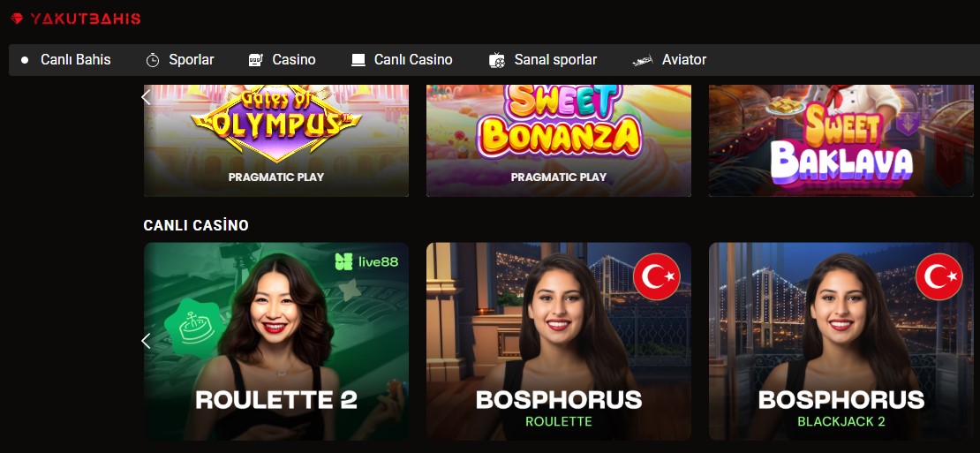Open the Canlı Casino menu item
Viewport: 980px width, 453px height.
[x=413, y=60]
